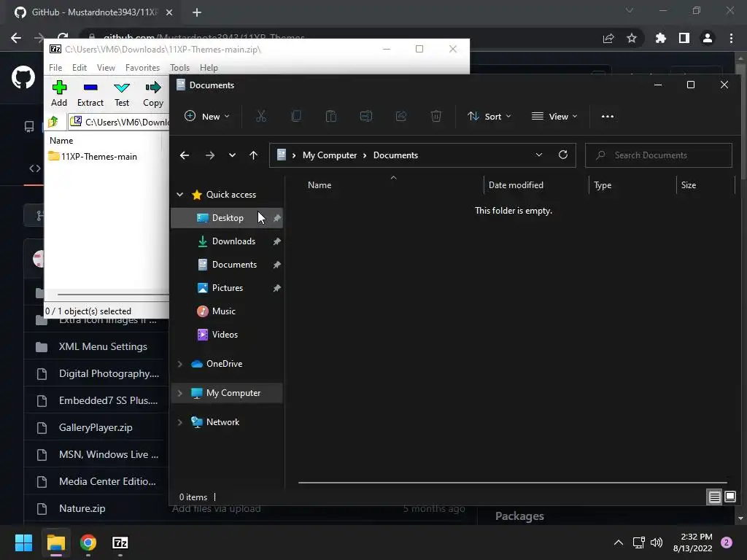Expand Network tree node
This screenshot has width=747, height=560.
click(x=180, y=422)
